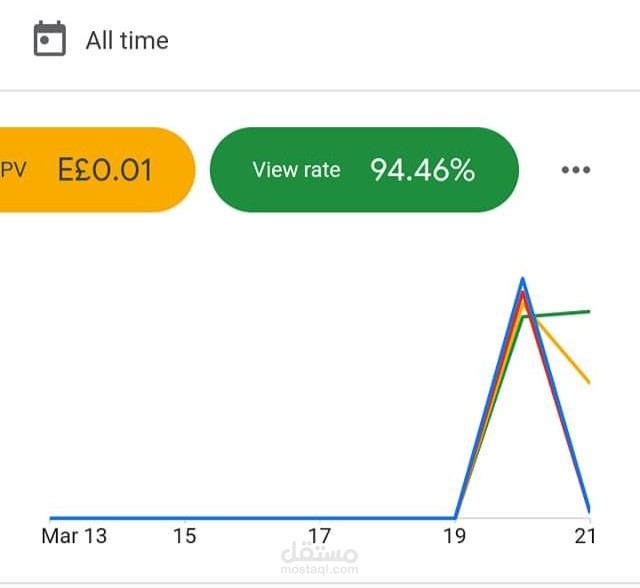Click the flat blue baseline near 15

coord(184,518)
